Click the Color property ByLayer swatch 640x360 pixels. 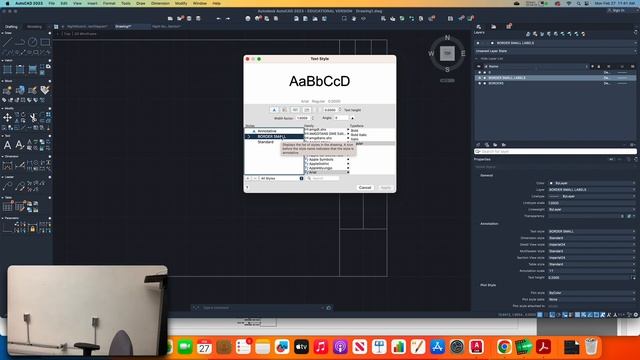coord(551,183)
